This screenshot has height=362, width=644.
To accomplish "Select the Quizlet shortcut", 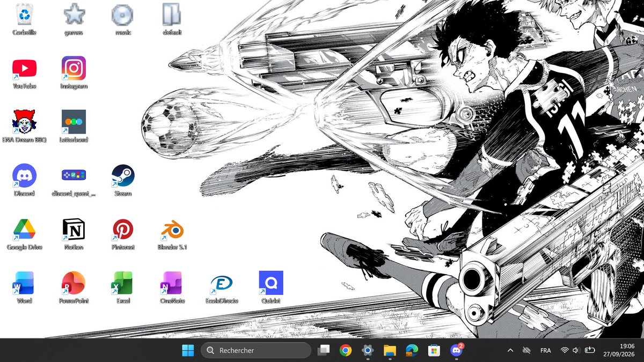I will 271,287.
